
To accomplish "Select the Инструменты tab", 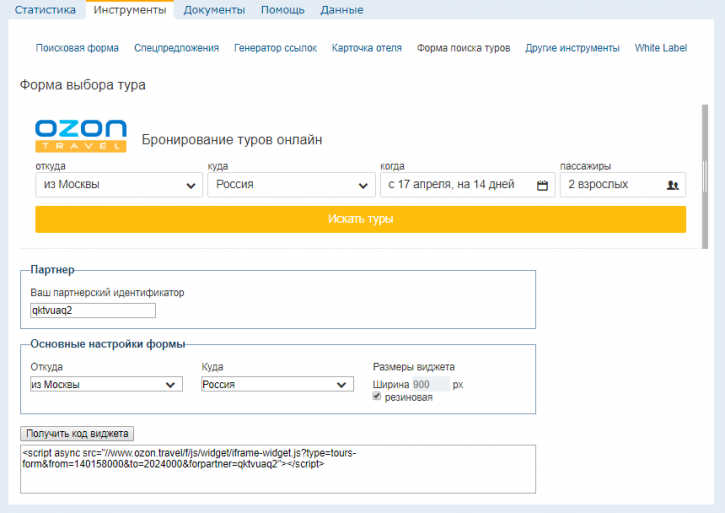I will pyautogui.click(x=130, y=10).
